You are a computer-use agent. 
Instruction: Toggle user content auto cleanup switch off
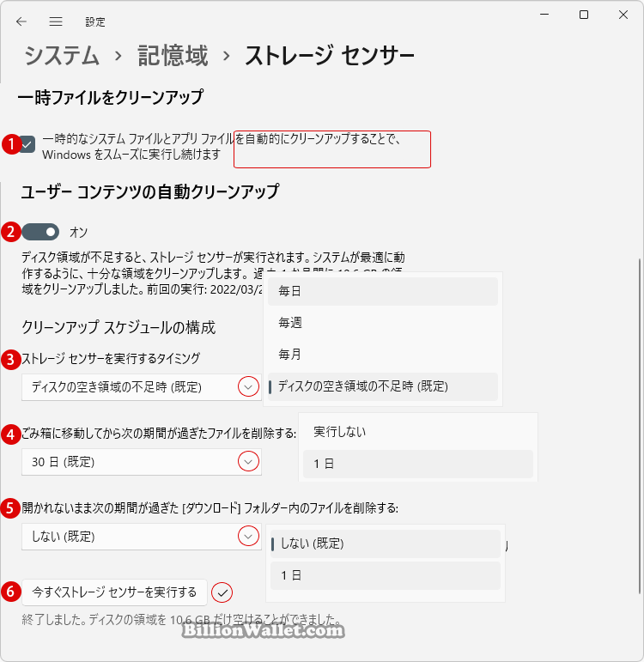coord(40,232)
